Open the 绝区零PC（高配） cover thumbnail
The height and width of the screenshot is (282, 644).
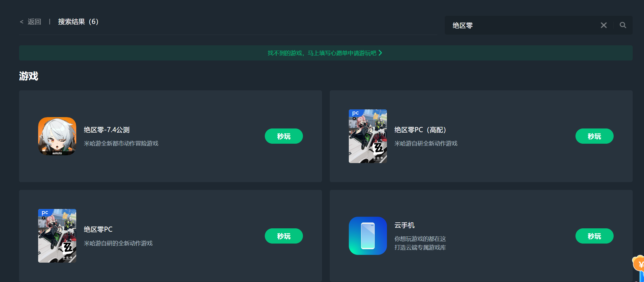368,136
